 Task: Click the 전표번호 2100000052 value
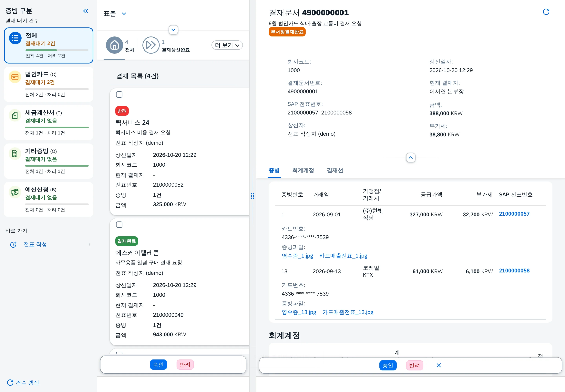click(x=168, y=185)
